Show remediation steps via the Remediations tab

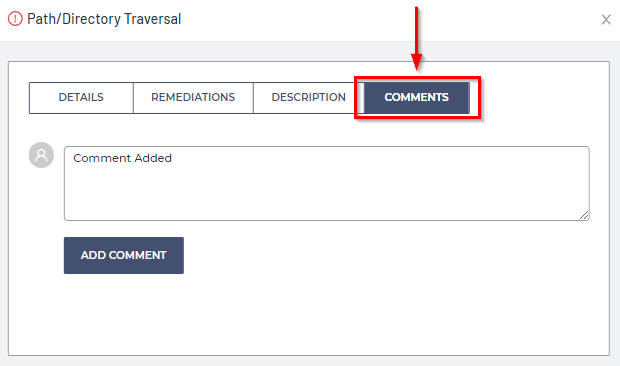pos(193,98)
